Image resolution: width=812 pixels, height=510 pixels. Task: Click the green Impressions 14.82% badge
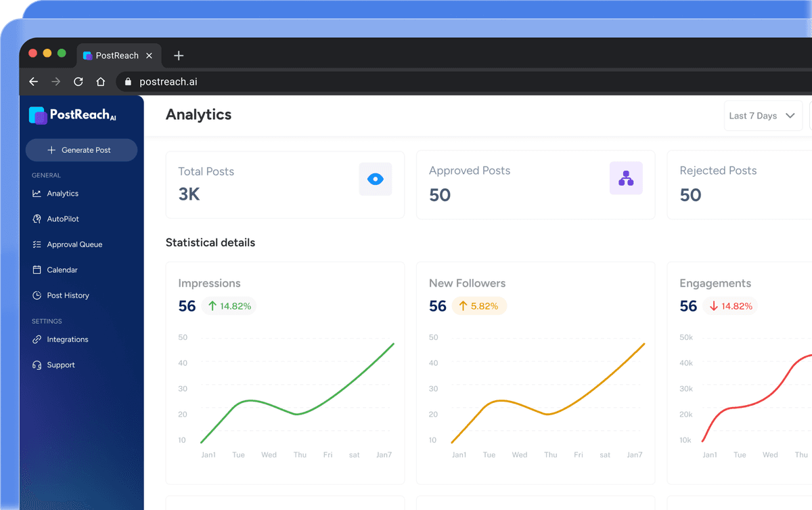click(229, 306)
